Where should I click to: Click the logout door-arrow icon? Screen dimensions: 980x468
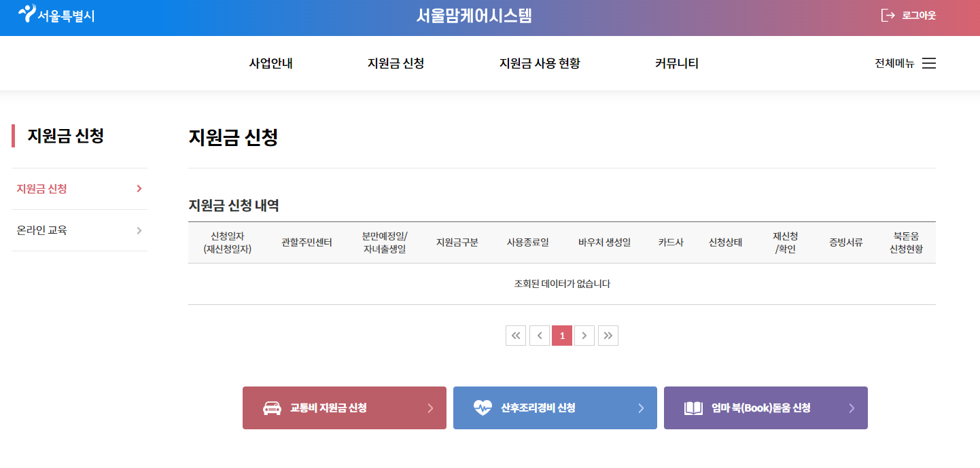point(888,15)
